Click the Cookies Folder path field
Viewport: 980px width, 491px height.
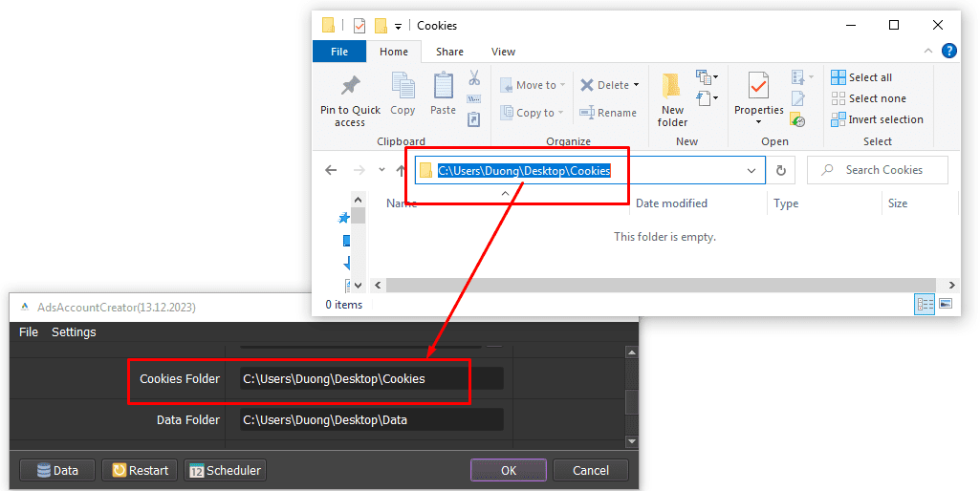[x=371, y=378]
